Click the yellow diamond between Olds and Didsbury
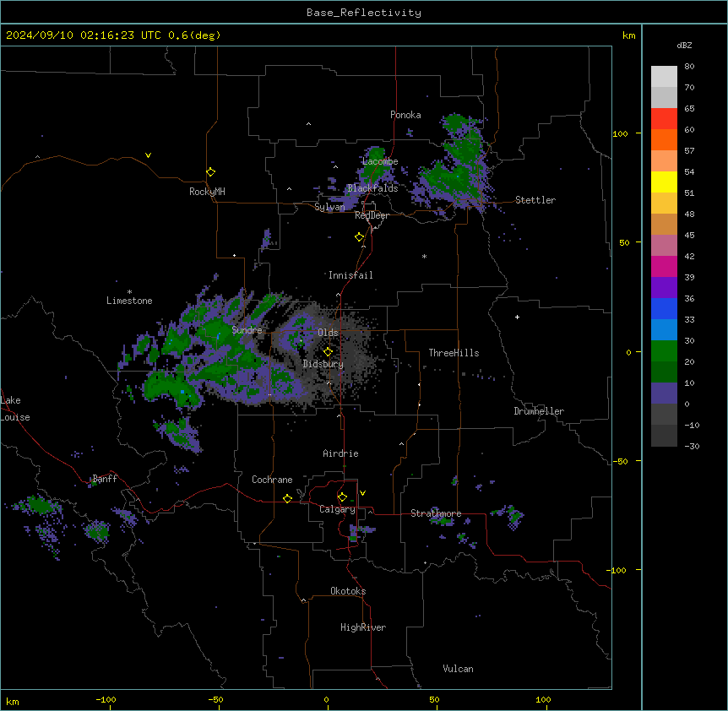 coord(328,352)
